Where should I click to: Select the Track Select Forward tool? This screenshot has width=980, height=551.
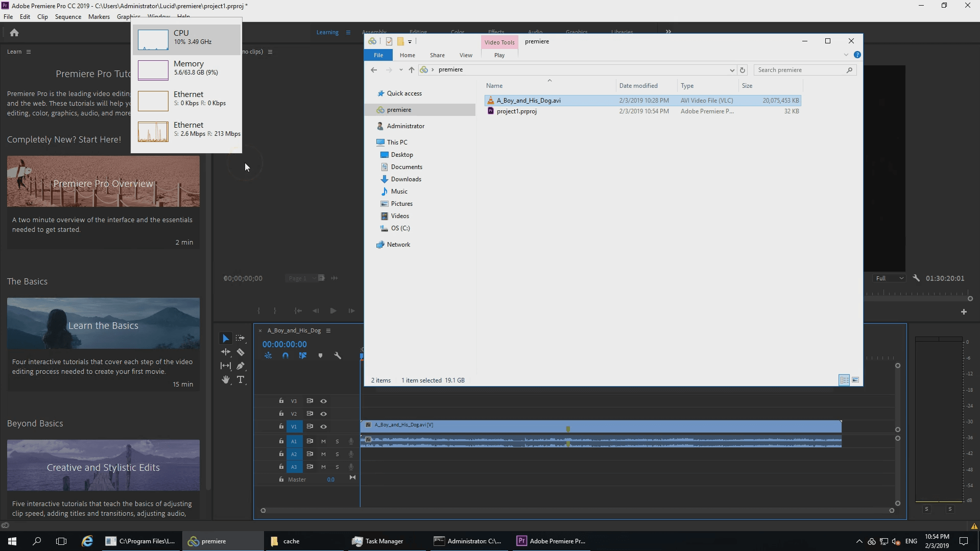241,339
